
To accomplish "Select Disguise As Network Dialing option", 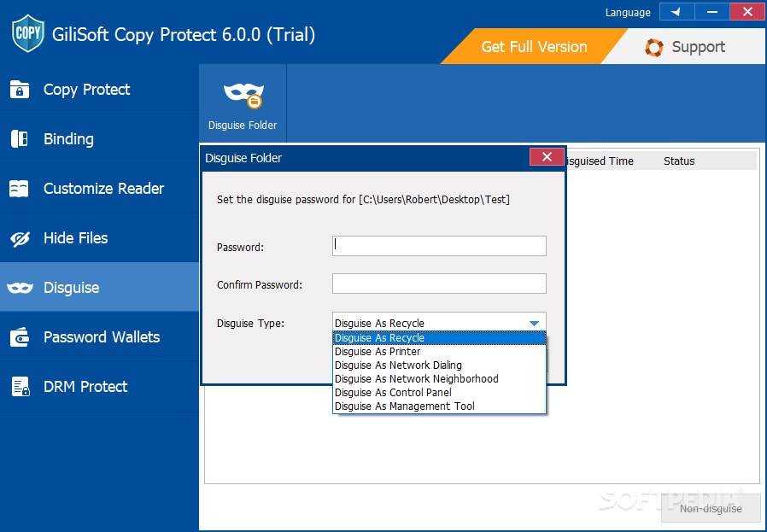I will tap(439, 365).
